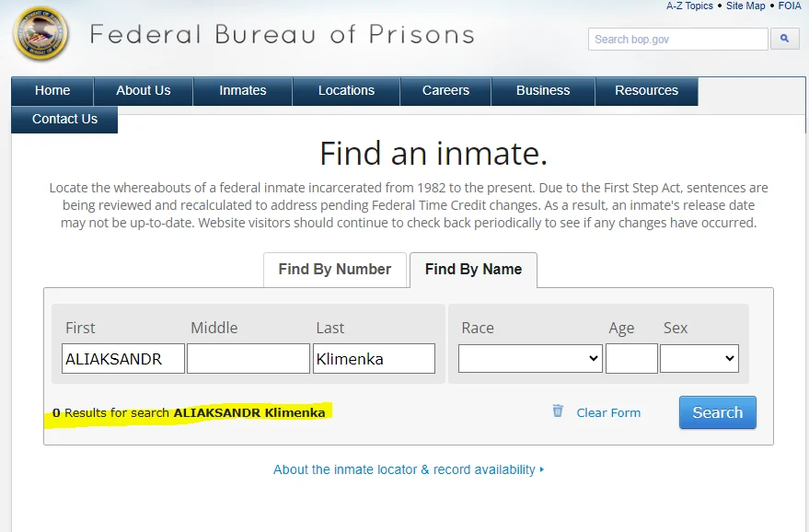Open the FOIA link

[x=790, y=6]
